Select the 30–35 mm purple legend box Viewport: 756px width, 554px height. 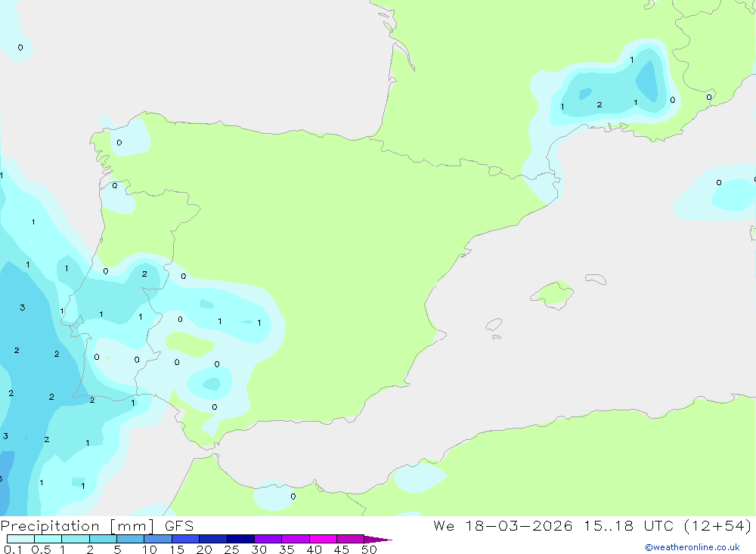pyautogui.click(x=268, y=539)
